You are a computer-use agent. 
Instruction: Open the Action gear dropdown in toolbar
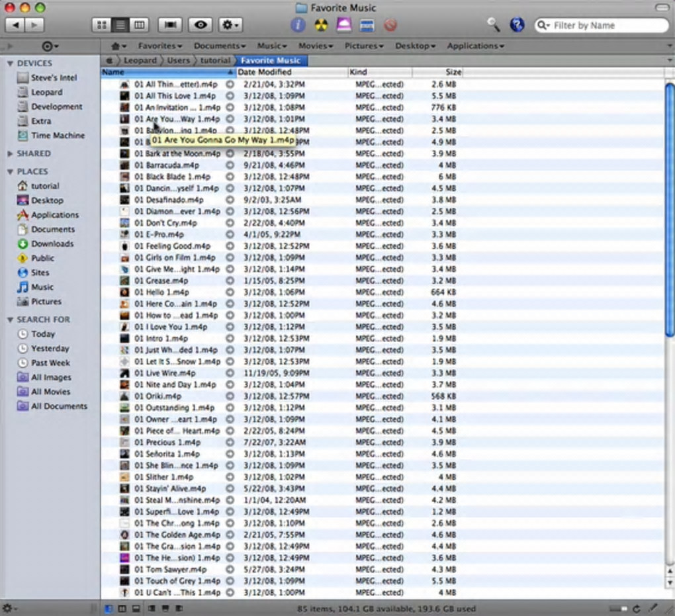point(230,25)
